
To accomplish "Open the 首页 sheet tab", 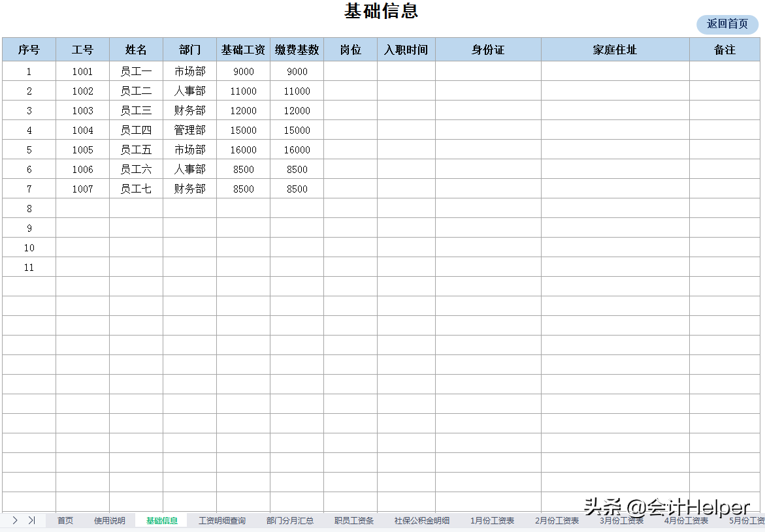I will tap(65, 520).
